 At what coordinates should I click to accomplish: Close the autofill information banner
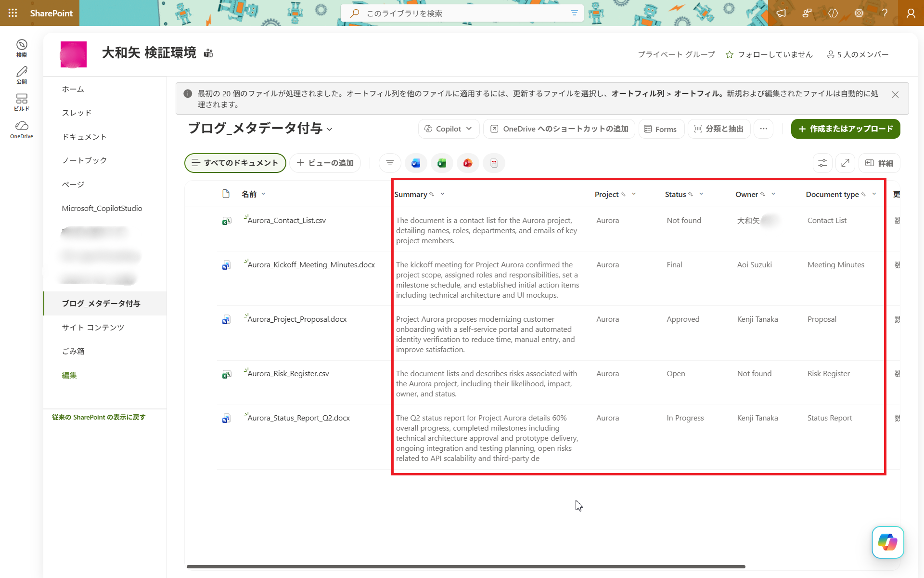895,94
